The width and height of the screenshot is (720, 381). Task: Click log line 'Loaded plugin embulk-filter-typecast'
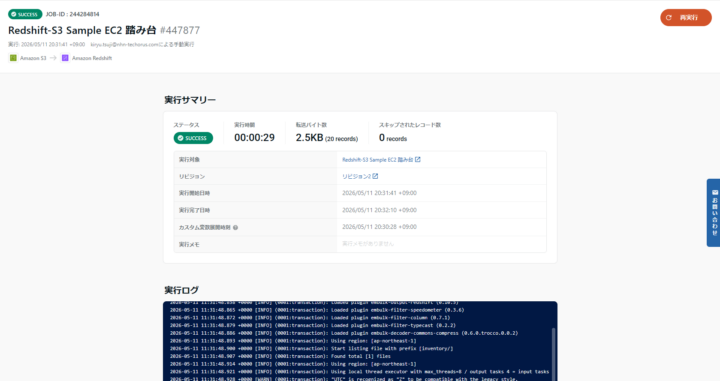coord(313,325)
